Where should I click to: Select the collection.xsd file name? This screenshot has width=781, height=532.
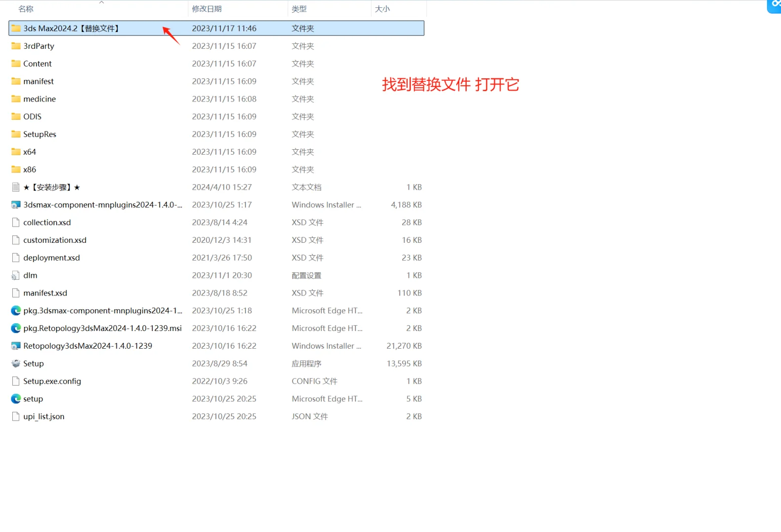[x=47, y=223]
